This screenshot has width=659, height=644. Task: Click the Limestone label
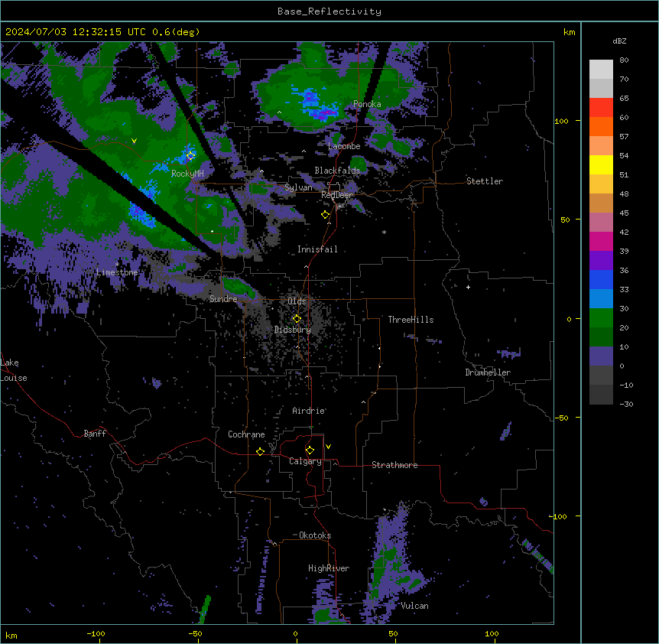[117, 272]
